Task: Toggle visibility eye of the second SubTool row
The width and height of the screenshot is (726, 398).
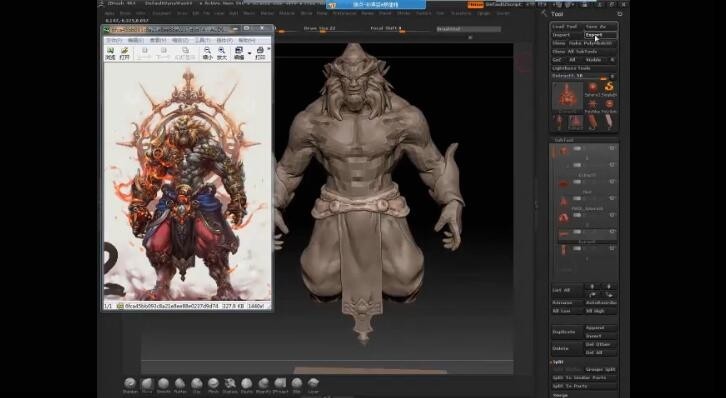Action: pos(612,165)
